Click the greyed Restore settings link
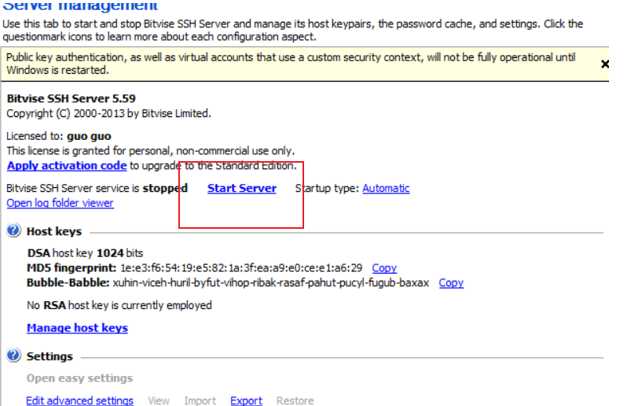 [x=295, y=400]
